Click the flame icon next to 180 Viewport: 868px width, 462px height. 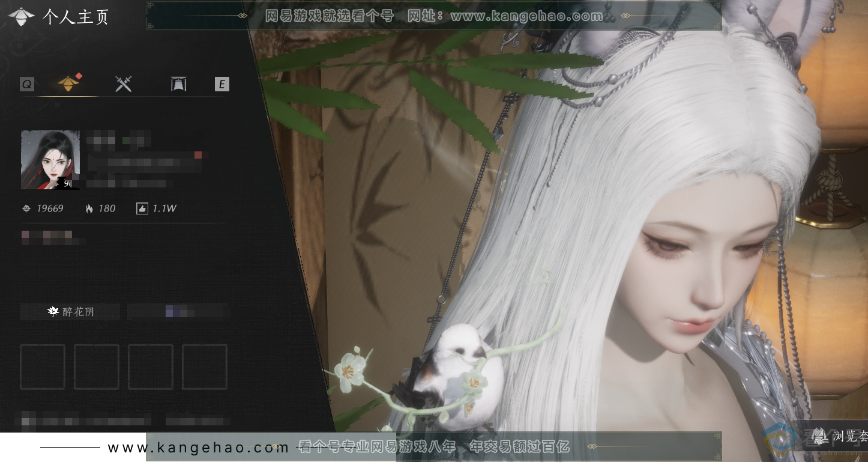point(89,208)
